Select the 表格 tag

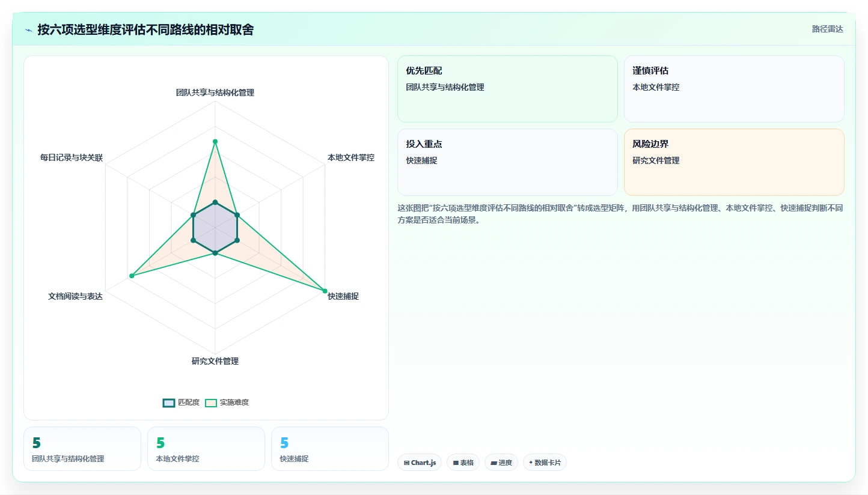point(463,463)
